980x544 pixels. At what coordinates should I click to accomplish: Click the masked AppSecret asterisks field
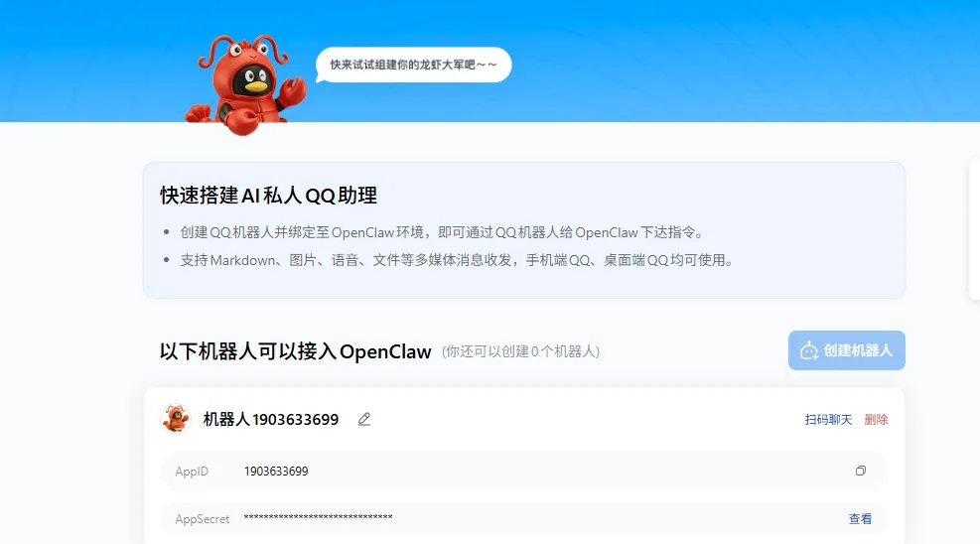(318, 517)
